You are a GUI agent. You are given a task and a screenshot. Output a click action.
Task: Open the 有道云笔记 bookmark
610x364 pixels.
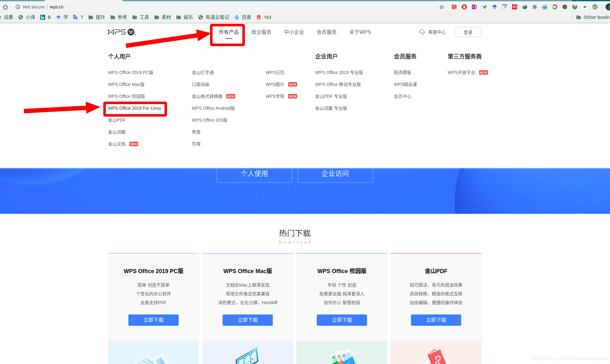coord(214,17)
